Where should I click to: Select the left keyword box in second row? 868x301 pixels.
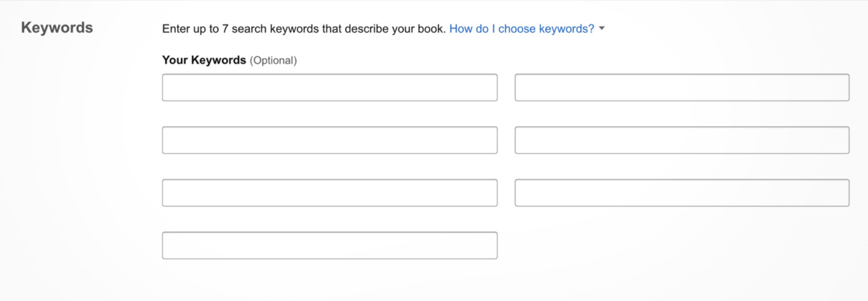(x=329, y=140)
